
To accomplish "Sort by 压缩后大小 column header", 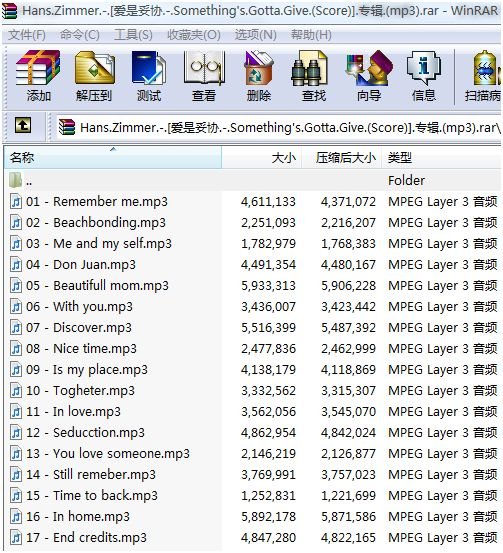I will [342, 157].
